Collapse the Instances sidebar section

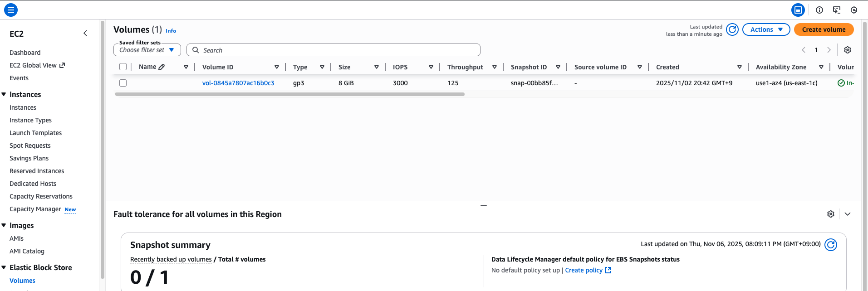coord(4,94)
